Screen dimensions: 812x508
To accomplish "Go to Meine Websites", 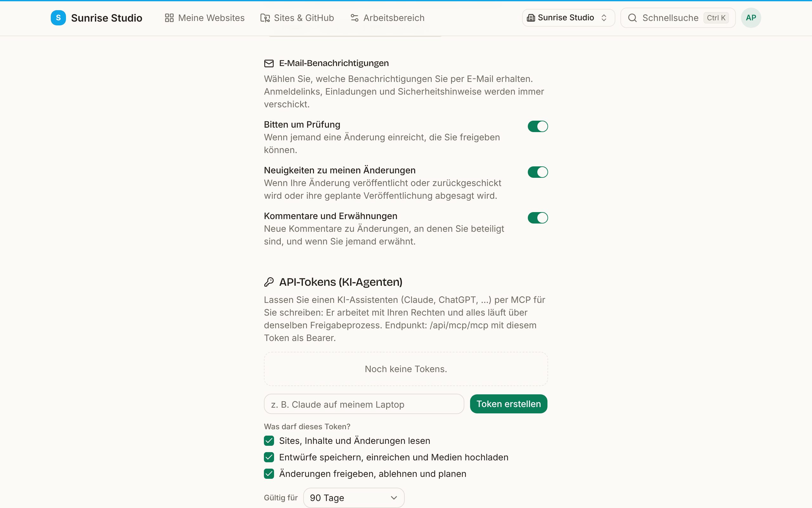I will (x=205, y=18).
